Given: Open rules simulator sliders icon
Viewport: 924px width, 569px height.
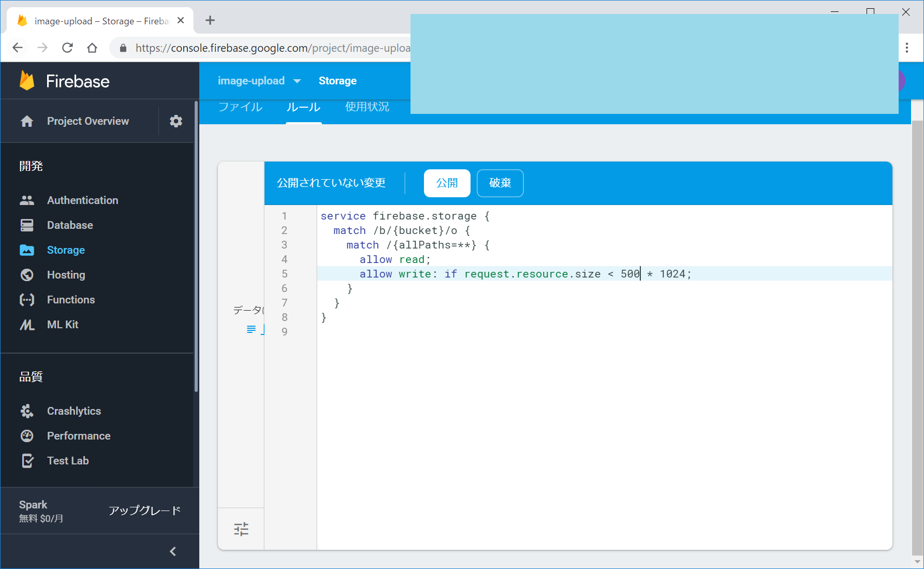Looking at the screenshot, I should pyautogui.click(x=241, y=529).
